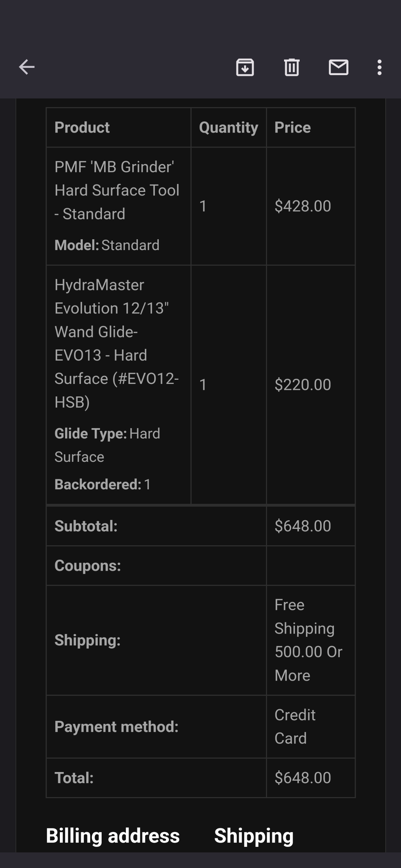Tap the $220.00 price
Viewport: 401px width, 868px height.
tap(302, 385)
